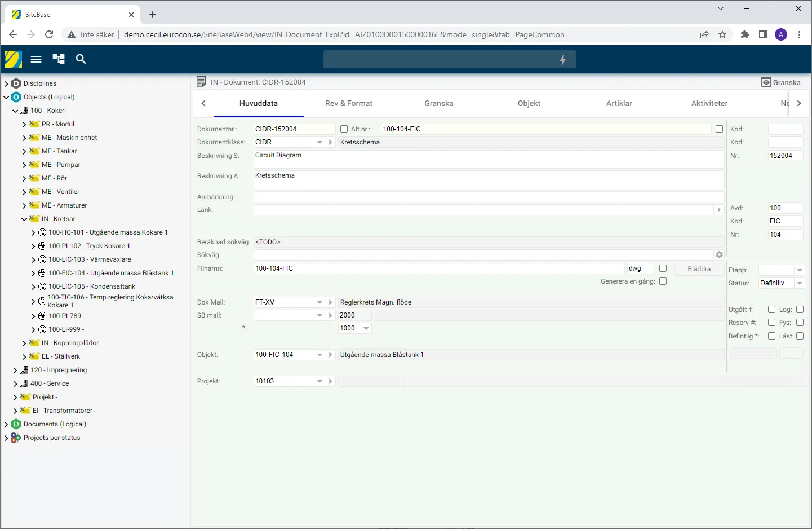Viewport: 812px width, 529px height.
Task: Click the Dokumentnr input field
Action: 294,129
